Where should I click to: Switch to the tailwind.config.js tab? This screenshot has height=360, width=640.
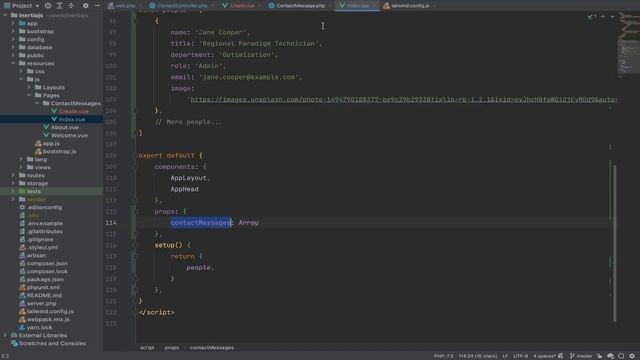(x=407, y=6)
